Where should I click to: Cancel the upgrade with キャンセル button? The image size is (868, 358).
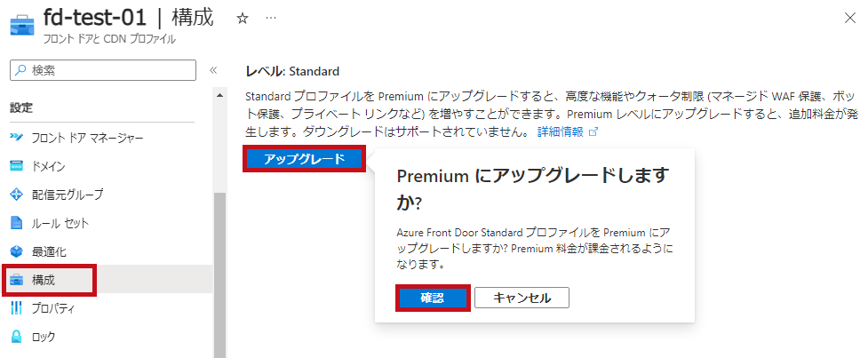click(522, 298)
